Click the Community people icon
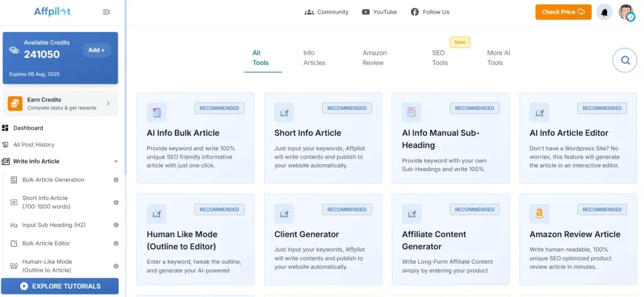This screenshot has height=297, width=644. tap(309, 12)
